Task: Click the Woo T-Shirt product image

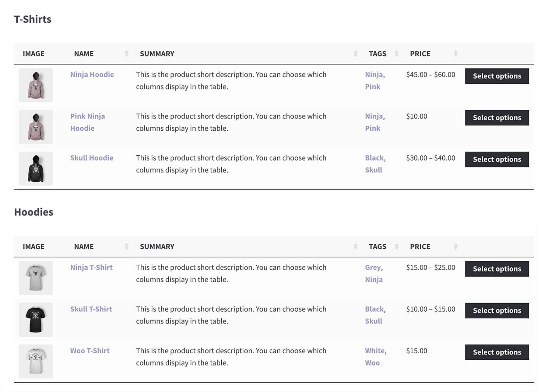Action: tap(36, 361)
